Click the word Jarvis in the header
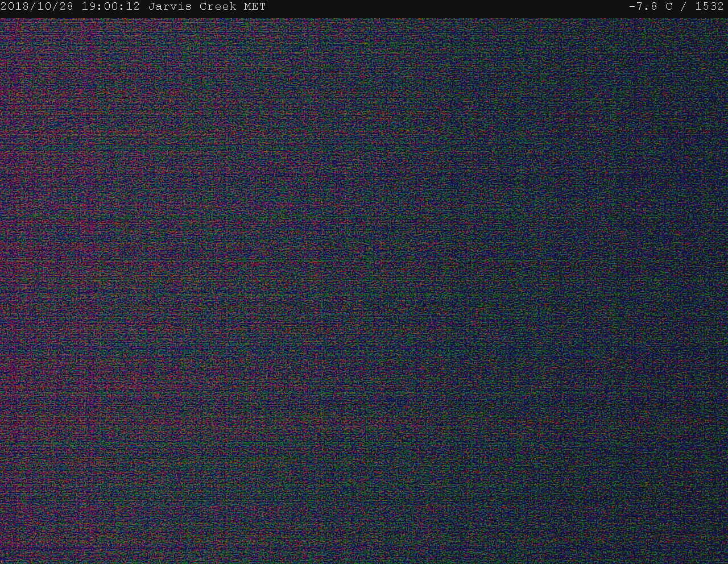The height and width of the screenshot is (564, 728). 169,7
